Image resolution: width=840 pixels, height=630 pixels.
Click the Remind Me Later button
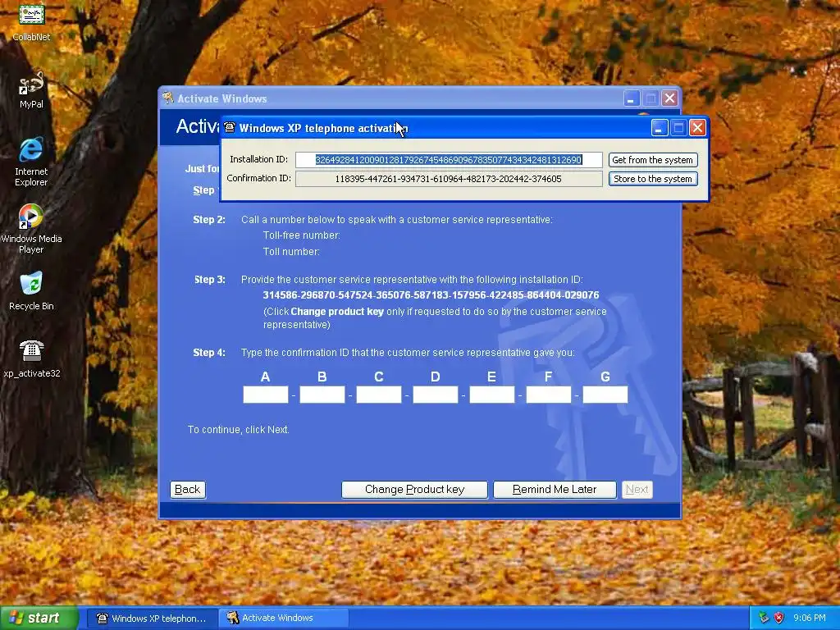click(x=555, y=489)
